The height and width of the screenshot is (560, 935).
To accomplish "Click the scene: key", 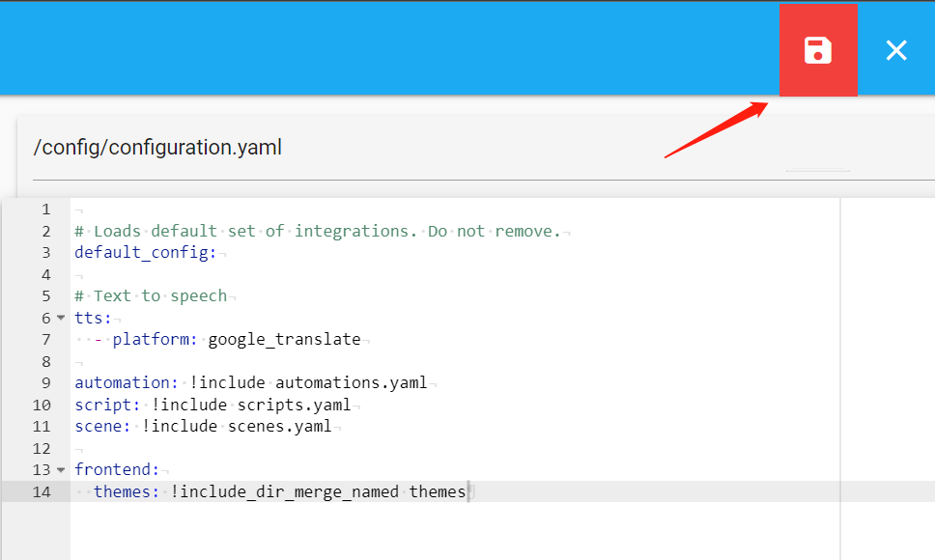I will (102, 427).
